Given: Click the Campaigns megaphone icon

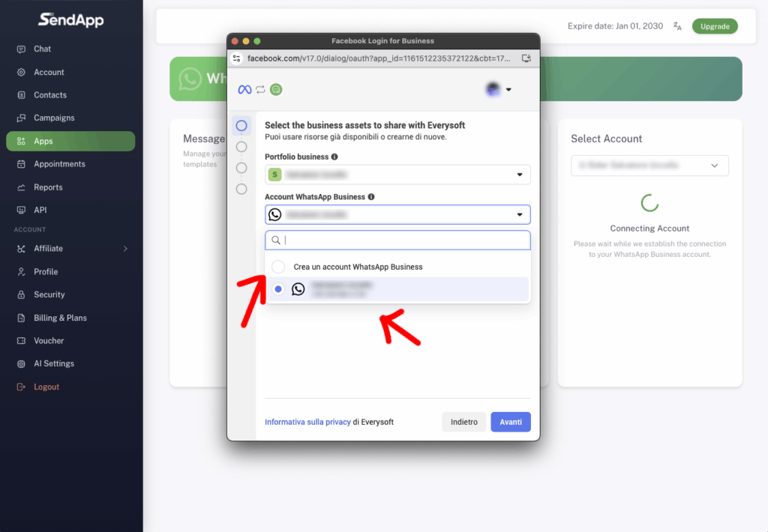Looking at the screenshot, I should pyautogui.click(x=21, y=118).
